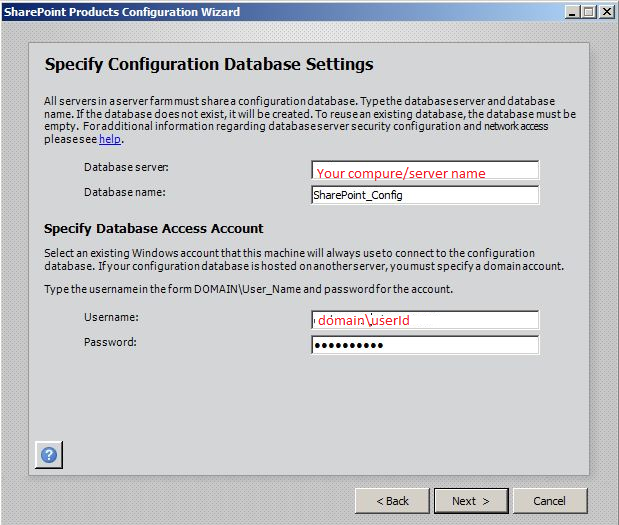619x525 pixels.
Task: Close the SharePoint Configuration Wizard window
Action: coord(606,12)
